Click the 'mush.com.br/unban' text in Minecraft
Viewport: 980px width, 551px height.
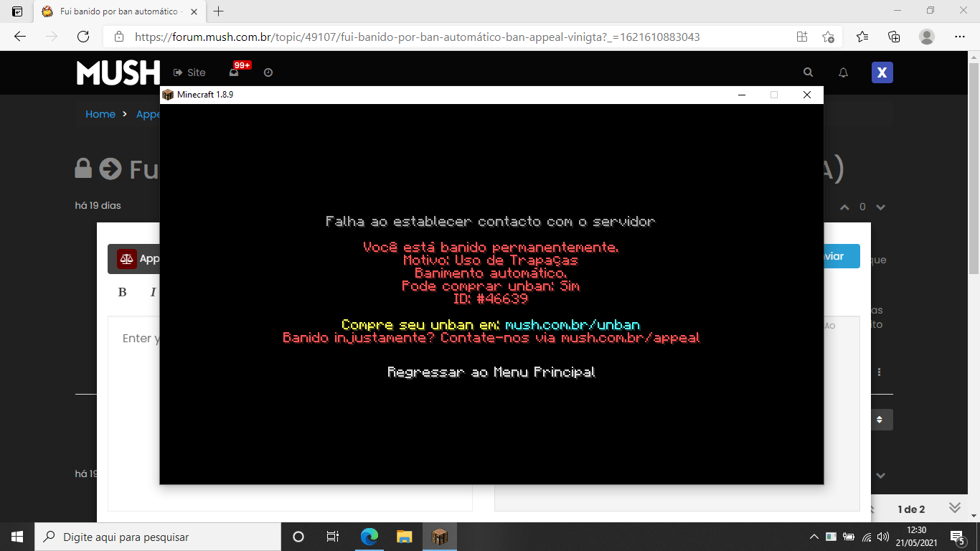pos(573,325)
